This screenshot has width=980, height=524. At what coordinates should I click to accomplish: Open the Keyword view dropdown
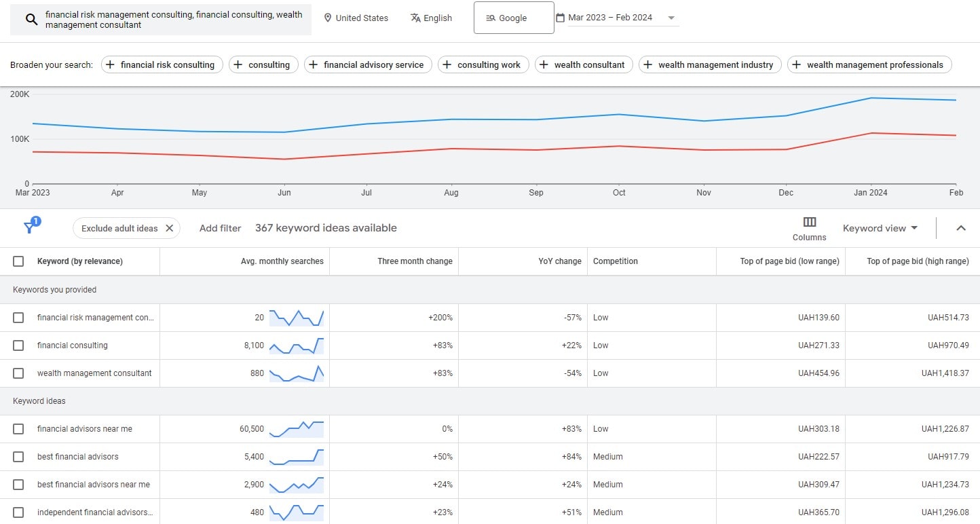(x=880, y=228)
